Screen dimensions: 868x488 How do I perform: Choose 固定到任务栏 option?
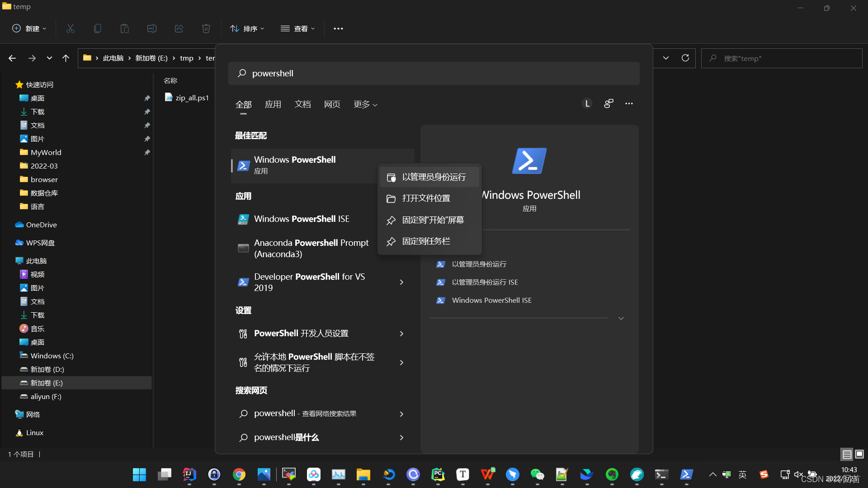coord(429,241)
